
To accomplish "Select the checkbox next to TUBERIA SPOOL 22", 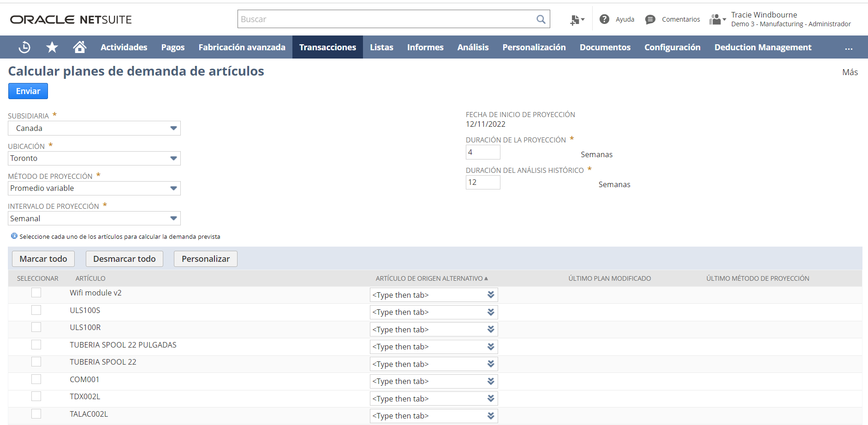I will click(36, 361).
